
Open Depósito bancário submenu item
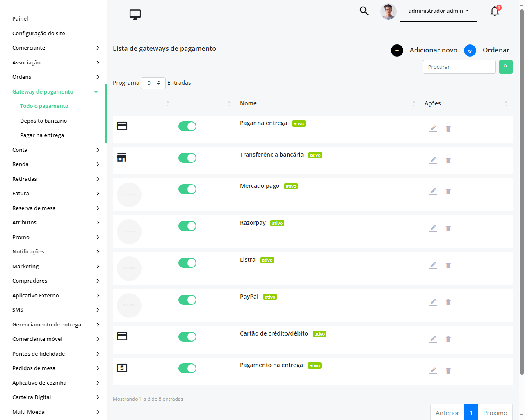tap(43, 121)
